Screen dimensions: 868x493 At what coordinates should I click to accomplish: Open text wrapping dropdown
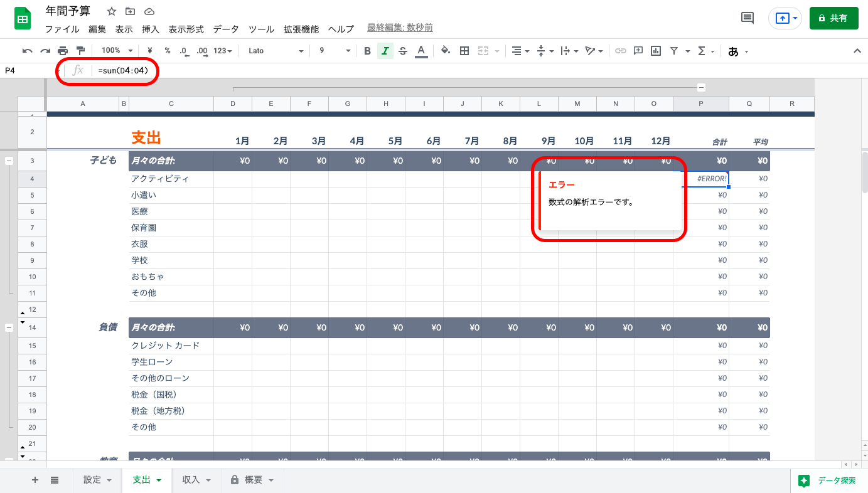pos(569,51)
